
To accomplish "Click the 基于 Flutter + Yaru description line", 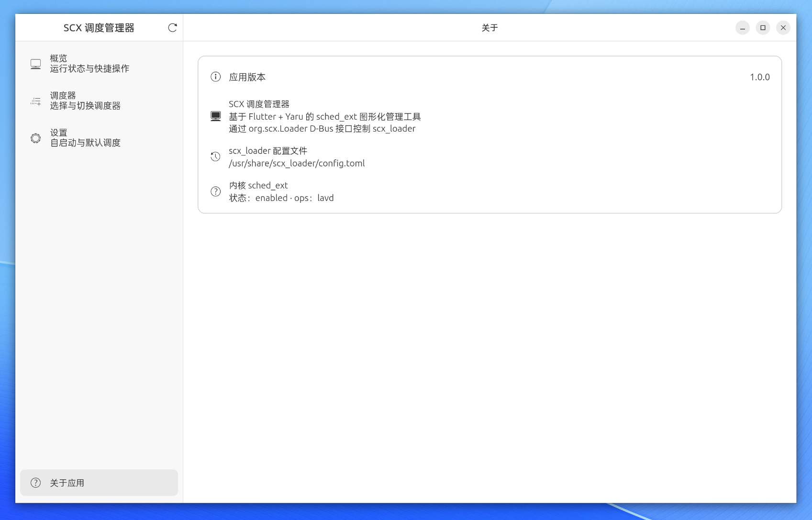I will point(325,117).
